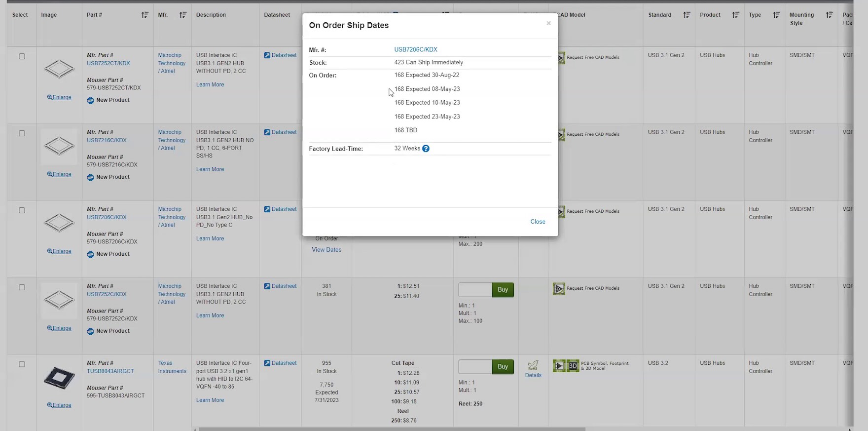The height and width of the screenshot is (431, 868).
Task: Sort by the Part # column
Action: pos(145,15)
